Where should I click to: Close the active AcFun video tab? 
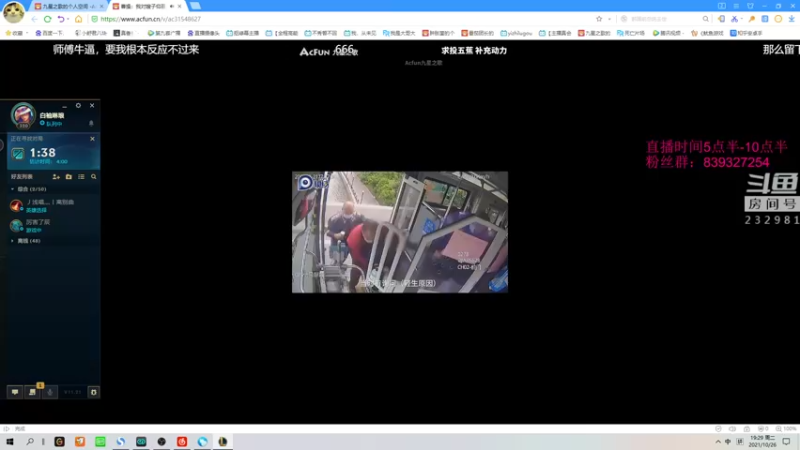click(x=180, y=6)
